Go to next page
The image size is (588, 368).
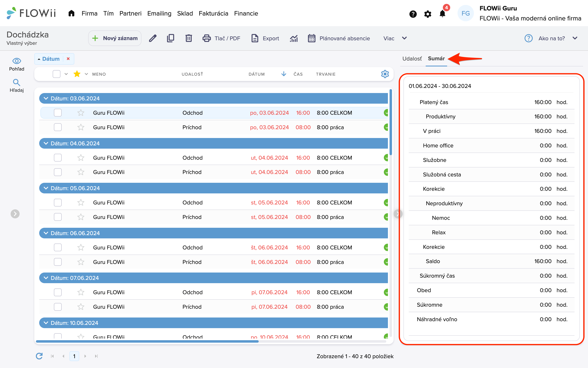85,356
